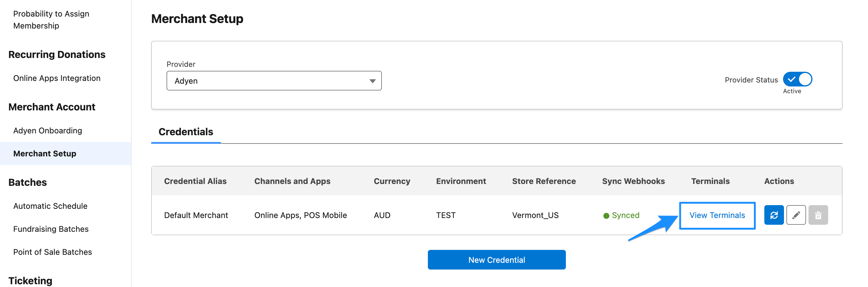The width and height of the screenshot is (868, 287).
Task: Disable the Provider Status toggle
Action: click(797, 79)
